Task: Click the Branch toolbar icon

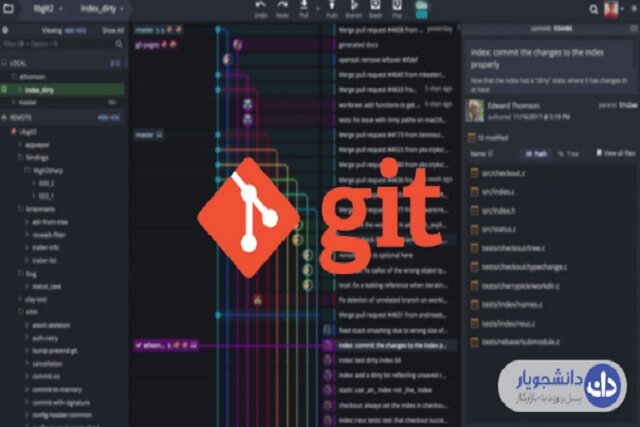Action: pyautogui.click(x=353, y=6)
